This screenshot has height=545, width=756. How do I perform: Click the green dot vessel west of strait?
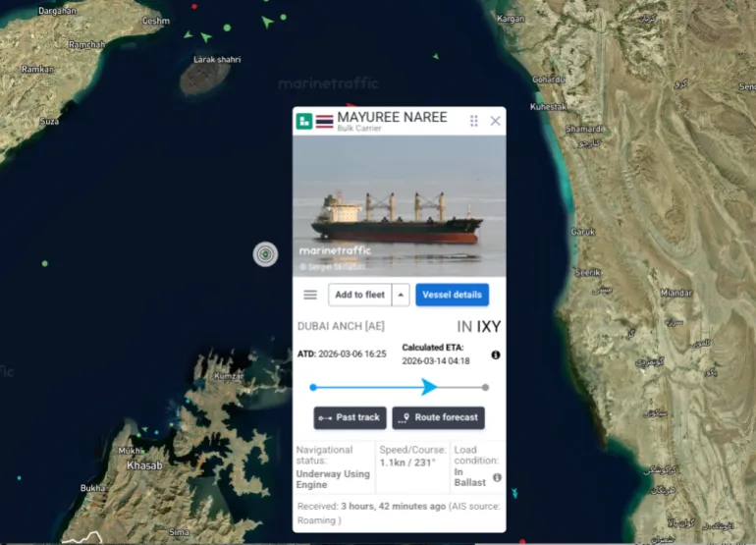[45, 264]
